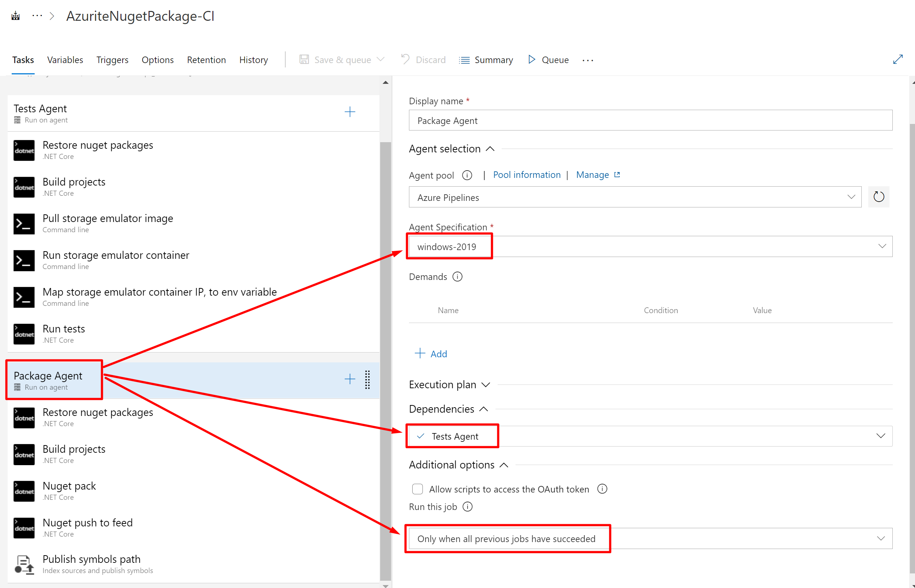The image size is (915, 588).
Task: Enable Allow scripts to access OAuth token
Action: tap(417, 489)
